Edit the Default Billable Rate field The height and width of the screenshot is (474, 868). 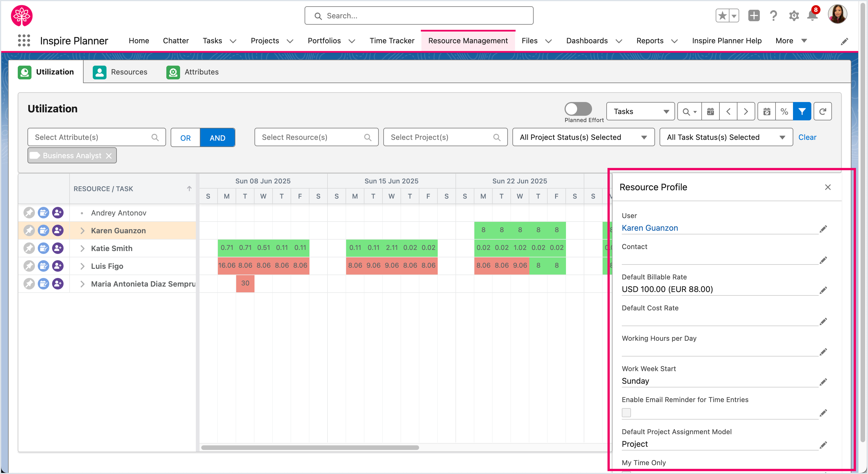823,290
